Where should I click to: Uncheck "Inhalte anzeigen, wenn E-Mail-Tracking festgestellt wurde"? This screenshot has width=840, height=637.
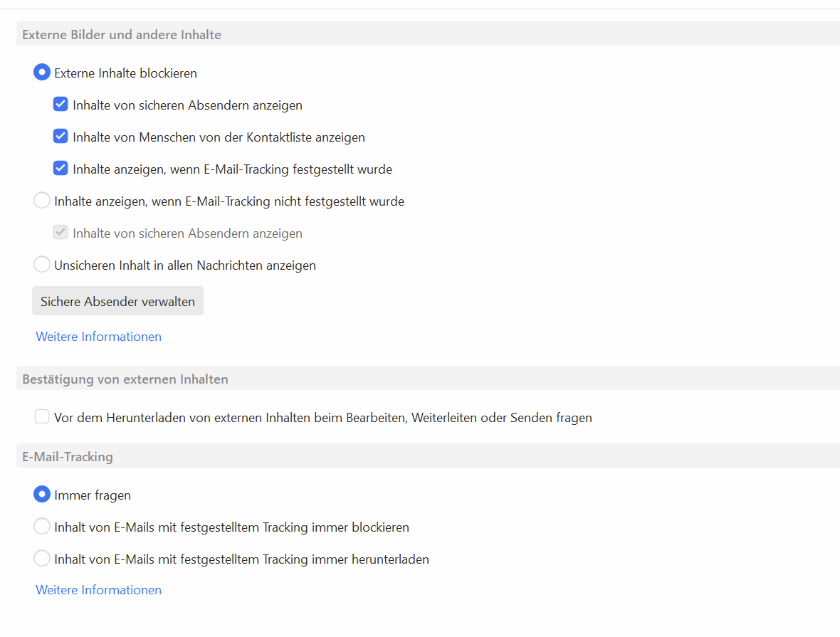[x=61, y=169]
